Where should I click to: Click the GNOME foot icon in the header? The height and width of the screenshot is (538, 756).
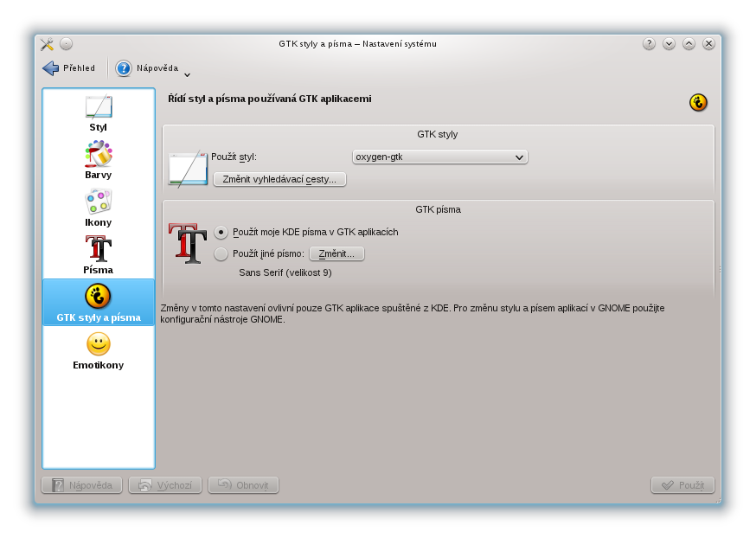coord(698,102)
